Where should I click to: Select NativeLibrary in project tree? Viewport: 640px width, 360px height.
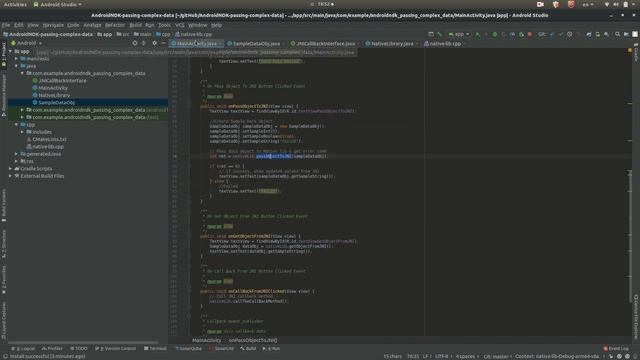[x=54, y=96]
